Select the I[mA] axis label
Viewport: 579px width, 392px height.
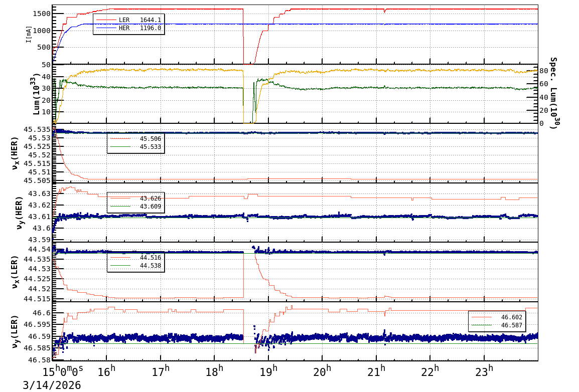click(29, 34)
